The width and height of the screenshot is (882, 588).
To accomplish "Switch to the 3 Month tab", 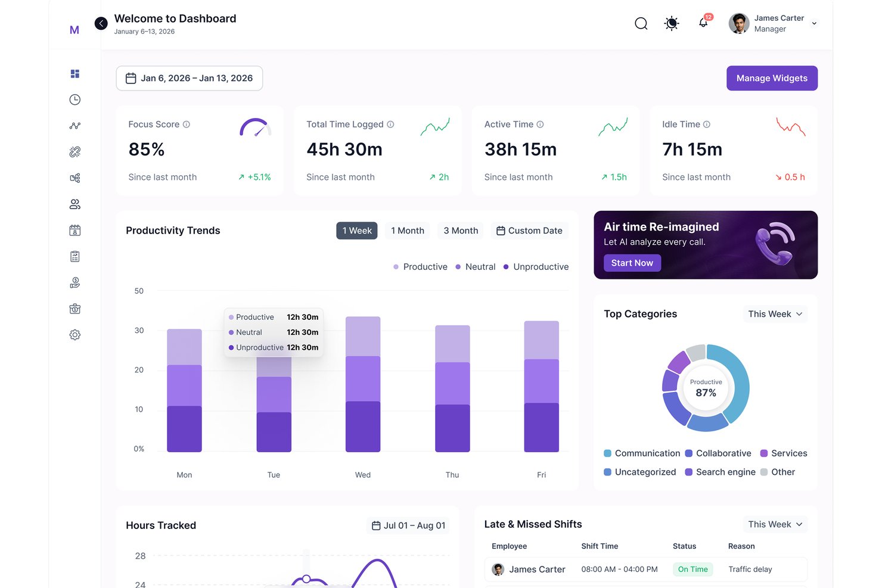I will point(461,231).
